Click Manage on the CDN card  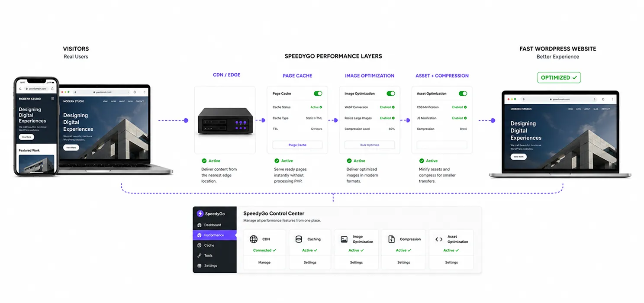pyautogui.click(x=264, y=262)
